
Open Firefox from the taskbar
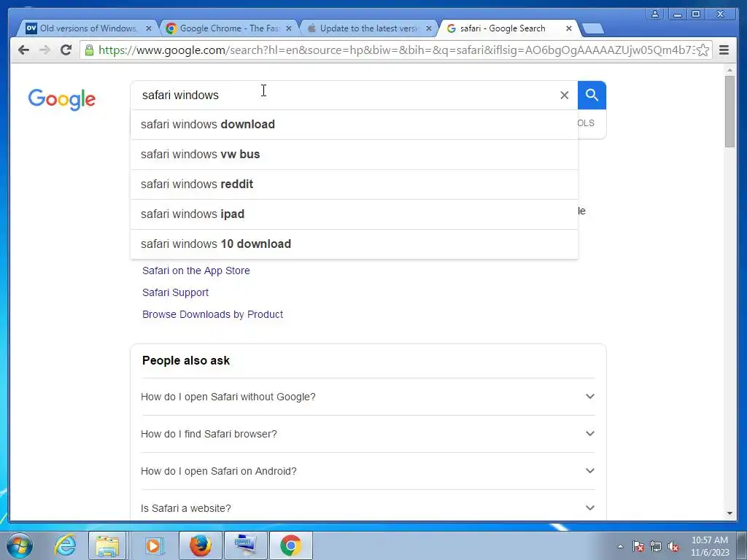[x=200, y=545]
